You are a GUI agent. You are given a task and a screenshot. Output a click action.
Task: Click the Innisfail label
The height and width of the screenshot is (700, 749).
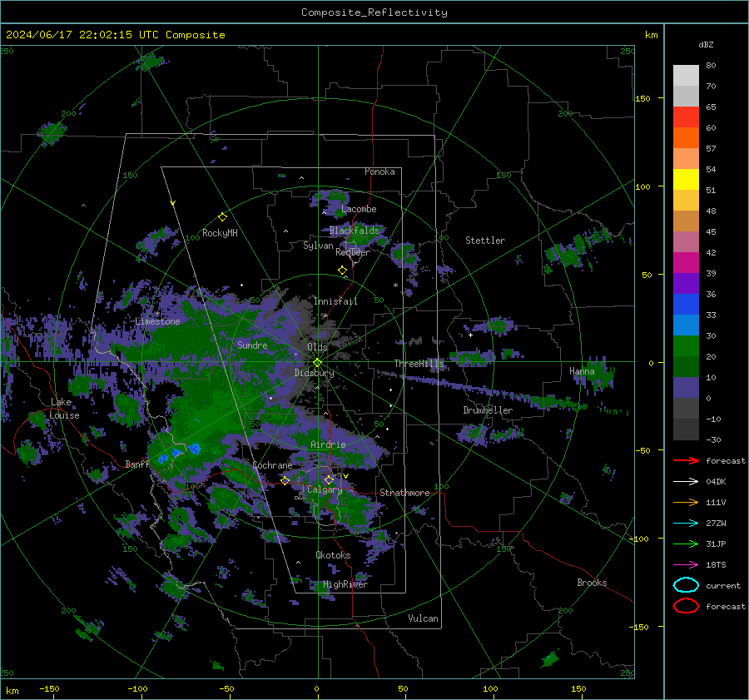pos(335,301)
